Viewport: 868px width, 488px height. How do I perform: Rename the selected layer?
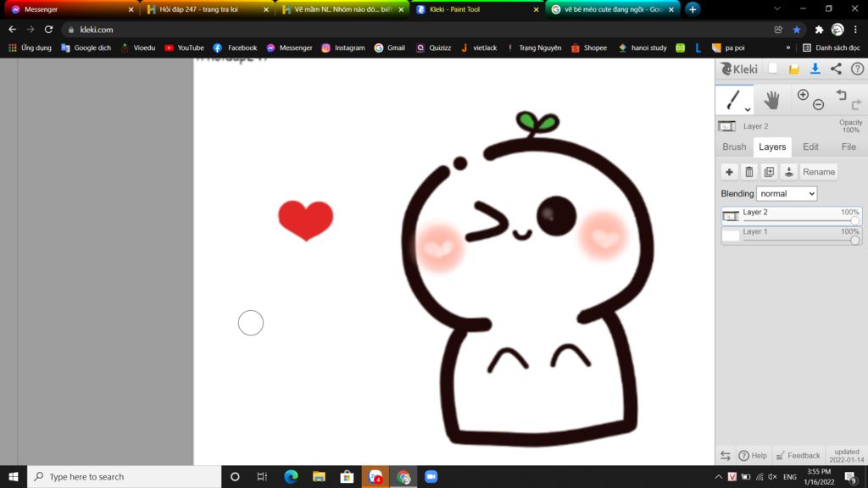point(818,172)
